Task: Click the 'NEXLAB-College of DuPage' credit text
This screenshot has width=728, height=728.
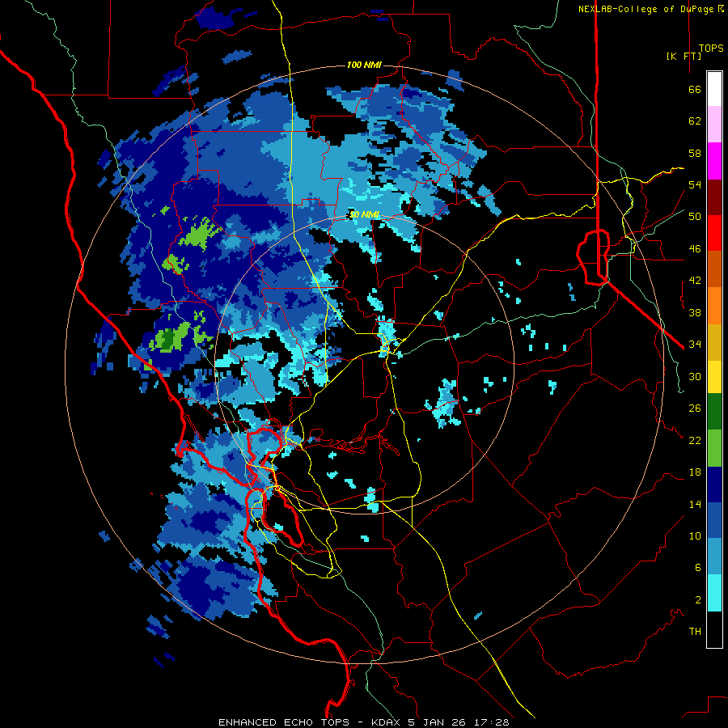Action: pyautogui.click(x=645, y=9)
